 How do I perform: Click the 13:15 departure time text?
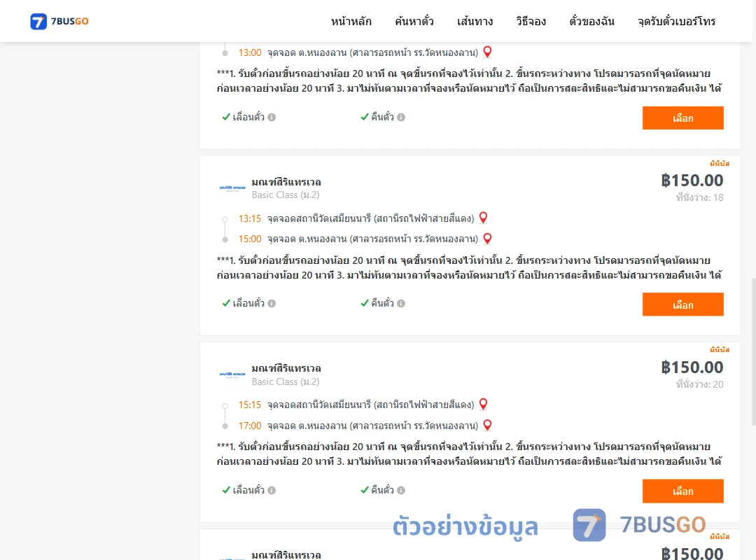250,218
